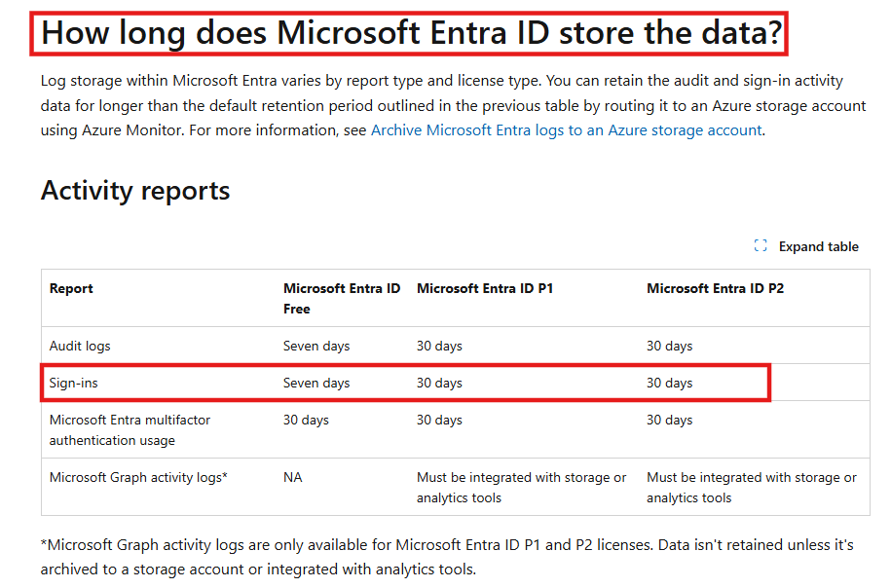Select the Report column header
The image size is (891, 588).
71,288
